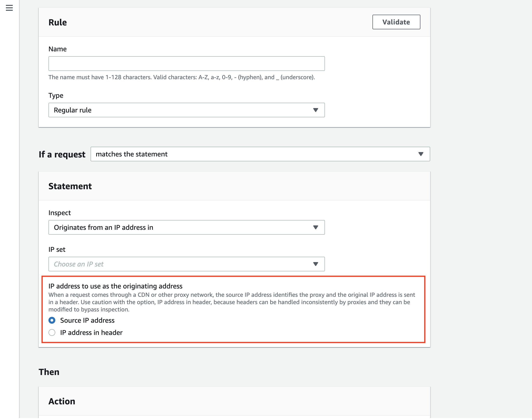The height and width of the screenshot is (420, 532).
Task: Focus the rule Name text field
Action: click(186, 64)
